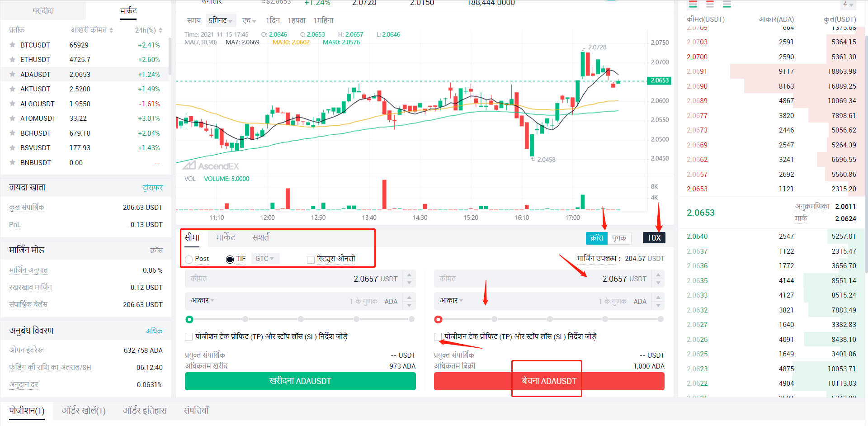Select the मार्केट order type tab
Screen dimensions: 868x426
(226, 237)
